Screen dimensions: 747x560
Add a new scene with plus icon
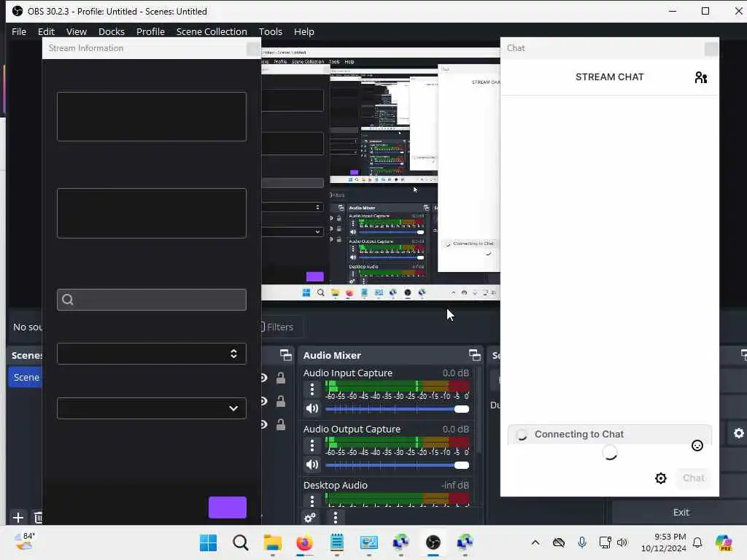tap(18, 518)
